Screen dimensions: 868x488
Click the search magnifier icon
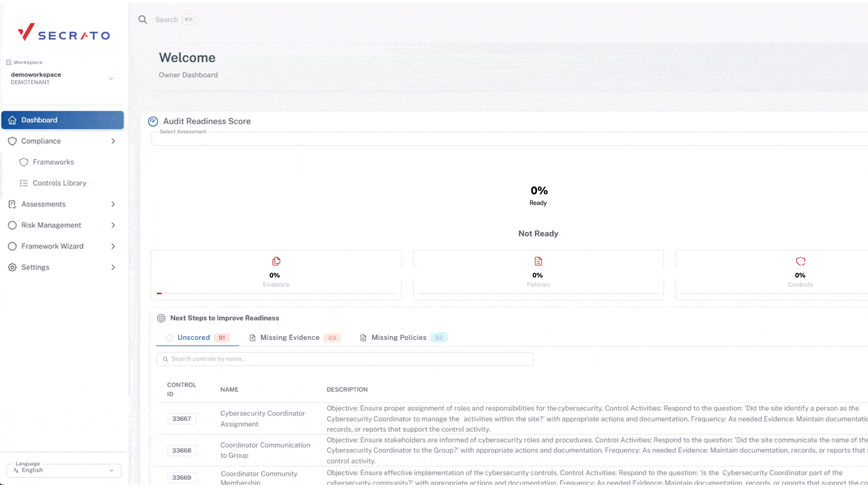[x=143, y=19]
